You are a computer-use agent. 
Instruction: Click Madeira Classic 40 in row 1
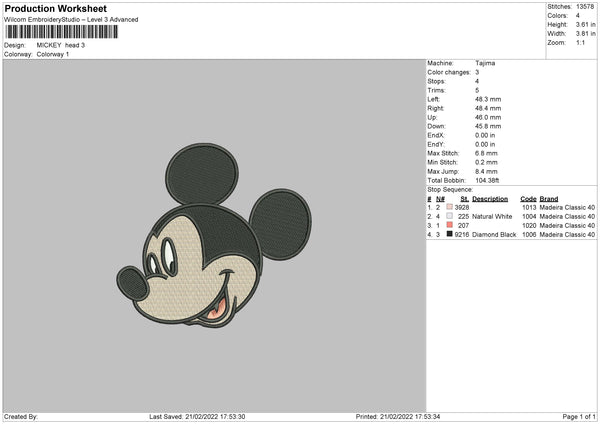pyautogui.click(x=567, y=207)
